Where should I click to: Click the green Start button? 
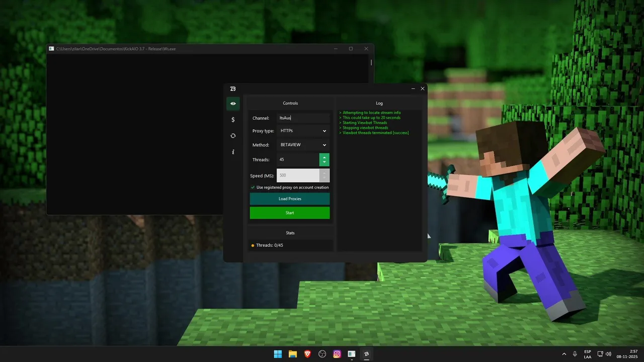[290, 213]
